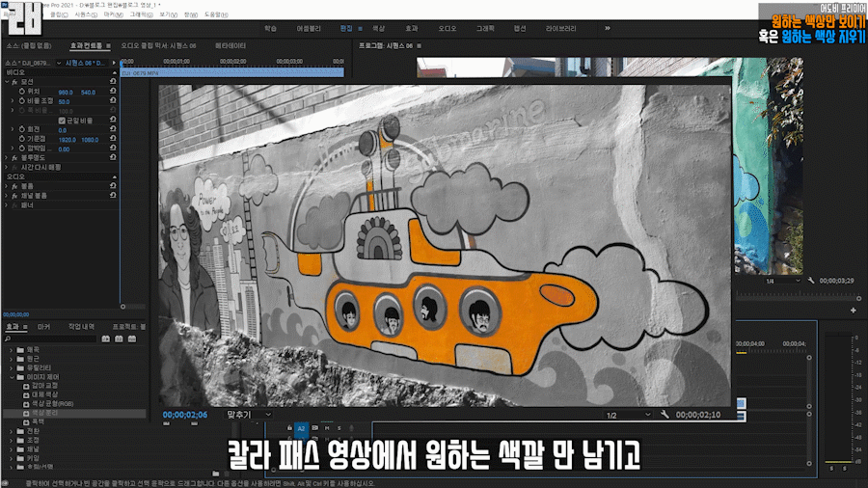Collapse the 모션 effect properties
This screenshot has width=868, height=488.
(x=7, y=81)
